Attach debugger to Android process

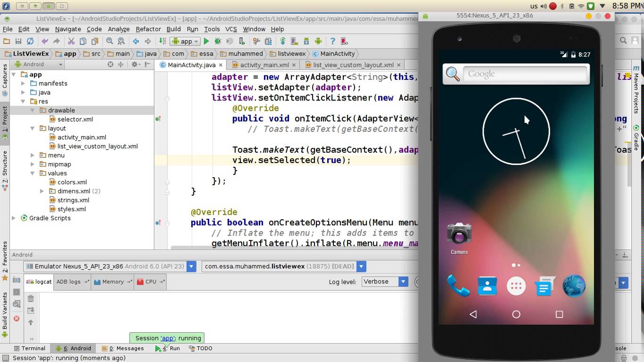click(x=243, y=41)
